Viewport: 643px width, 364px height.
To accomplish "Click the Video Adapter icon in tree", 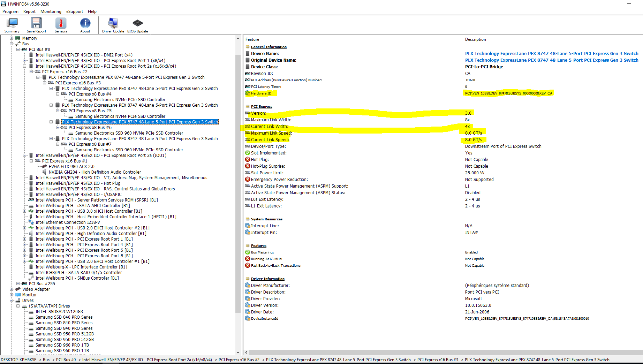I will 18,289.
